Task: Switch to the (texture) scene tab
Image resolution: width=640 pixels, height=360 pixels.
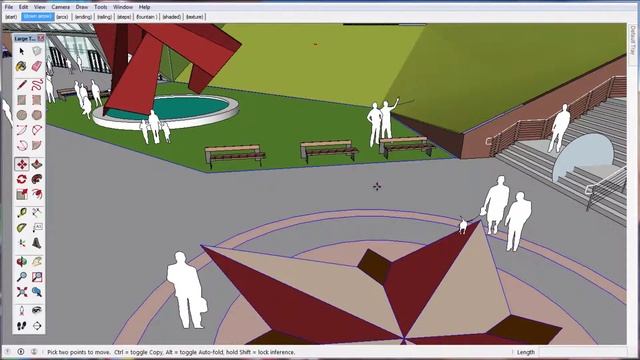Action: (195, 17)
